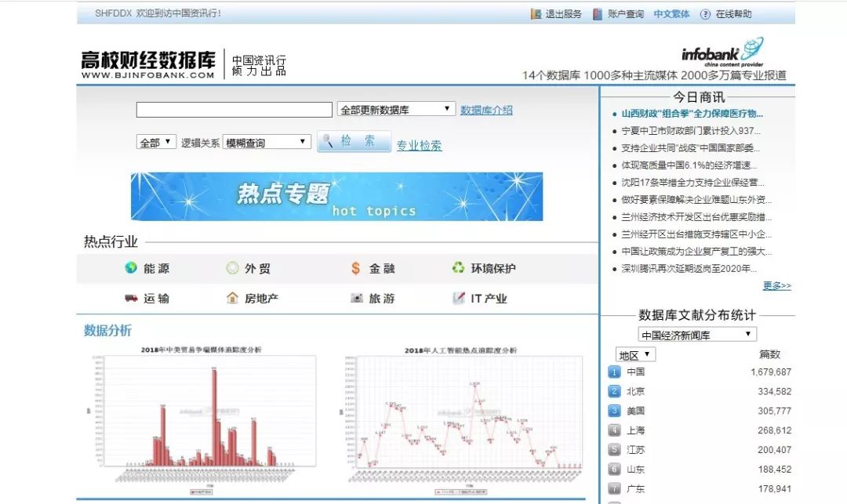Click the 数据分析 section heading
Image resolution: width=847 pixels, height=504 pixels.
click(x=107, y=330)
